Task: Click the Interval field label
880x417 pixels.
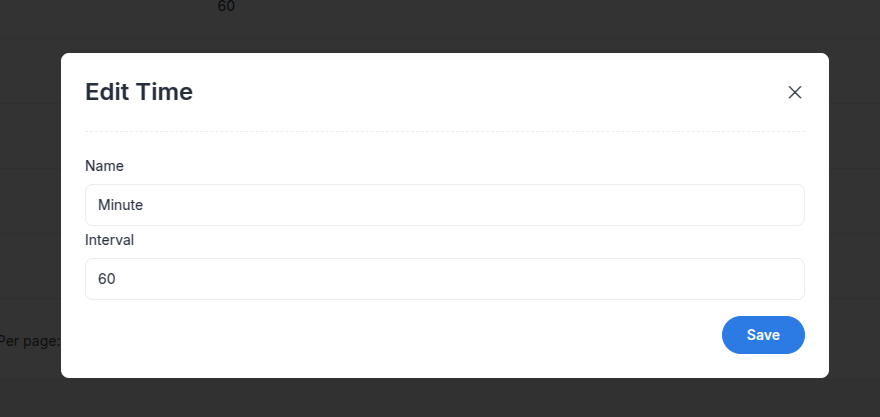Action: point(109,240)
